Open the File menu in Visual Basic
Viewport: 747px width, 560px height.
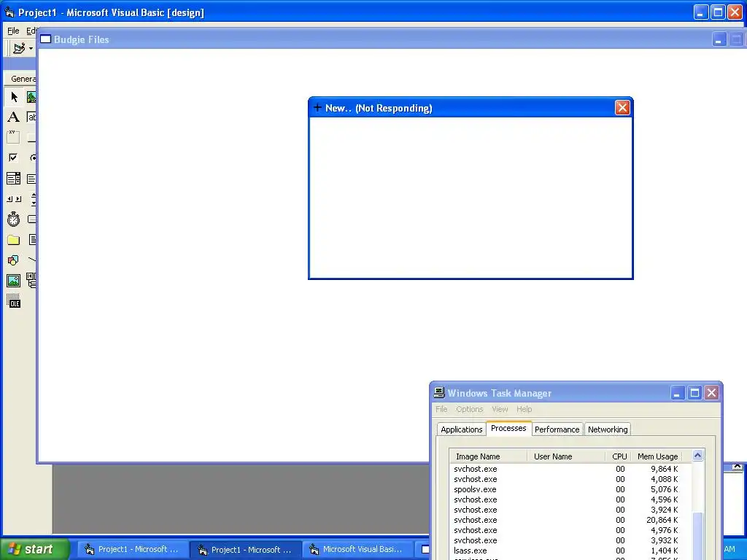[13, 31]
